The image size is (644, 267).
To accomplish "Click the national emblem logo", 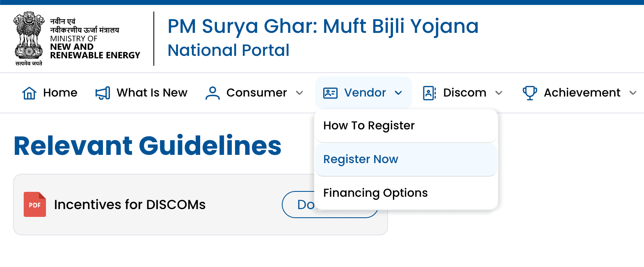I will [x=29, y=39].
